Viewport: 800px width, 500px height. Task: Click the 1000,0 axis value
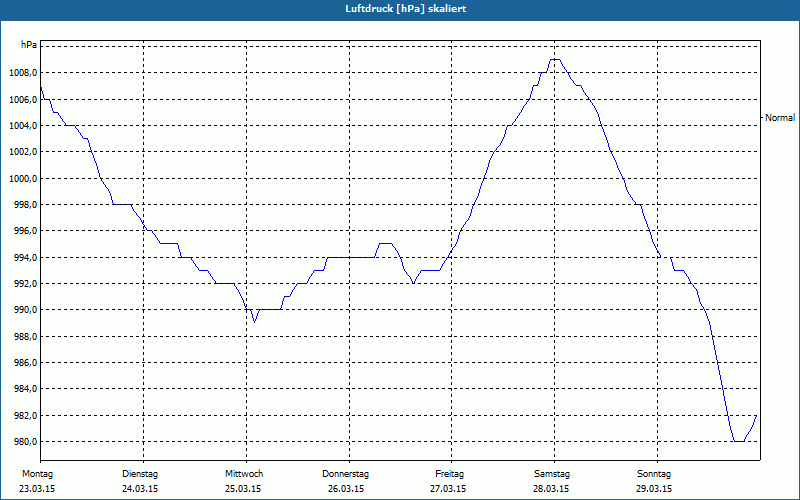point(23,179)
